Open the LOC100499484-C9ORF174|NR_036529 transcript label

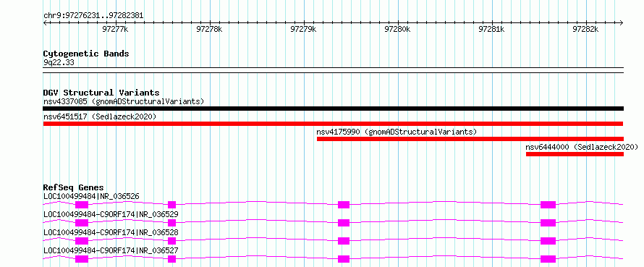click(111, 214)
